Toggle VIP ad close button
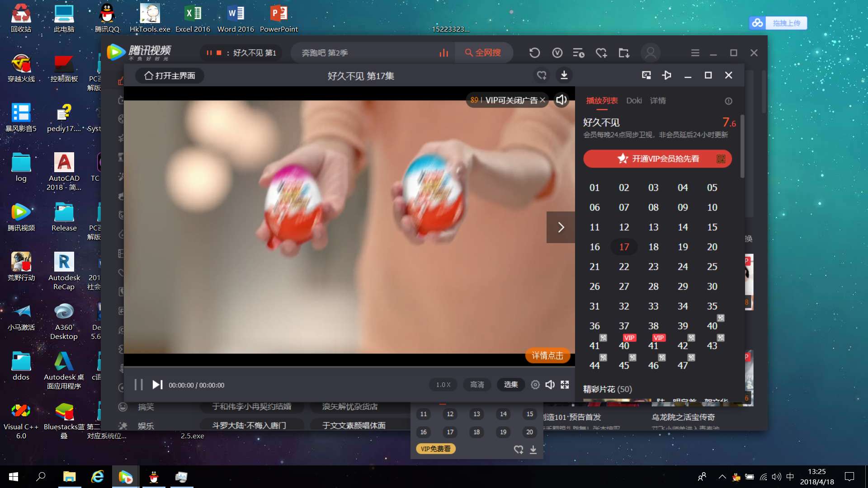868x488 pixels. [542, 99]
